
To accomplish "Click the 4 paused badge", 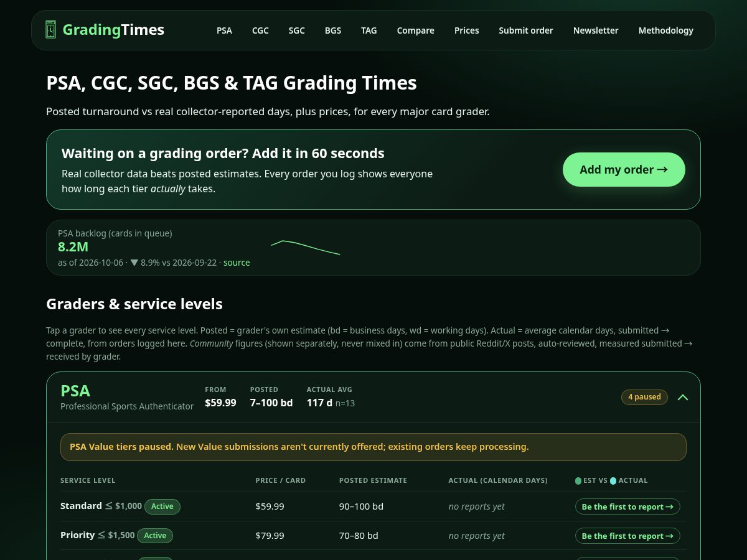I will pos(644,397).
